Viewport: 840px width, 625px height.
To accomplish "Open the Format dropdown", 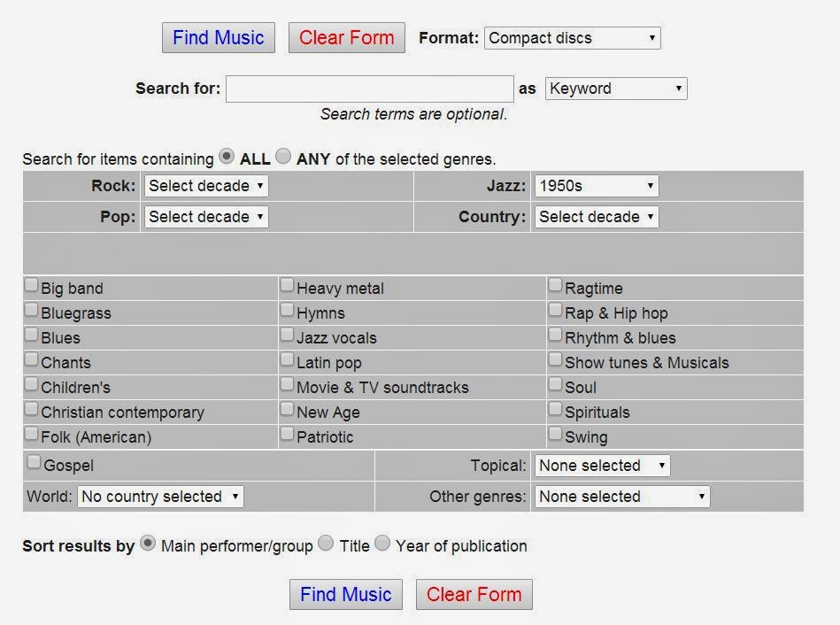I will tap(572, 38).
